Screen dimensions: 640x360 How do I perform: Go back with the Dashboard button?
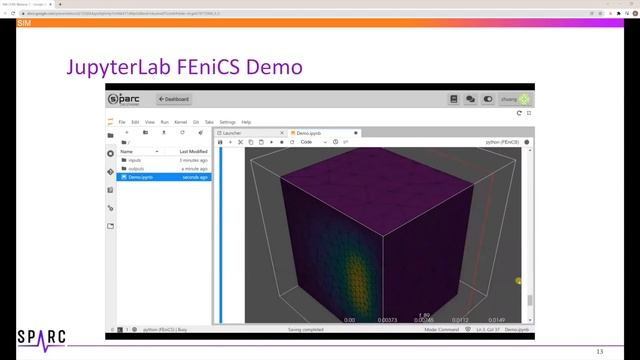pyautogui.click(x=174, y=99)
